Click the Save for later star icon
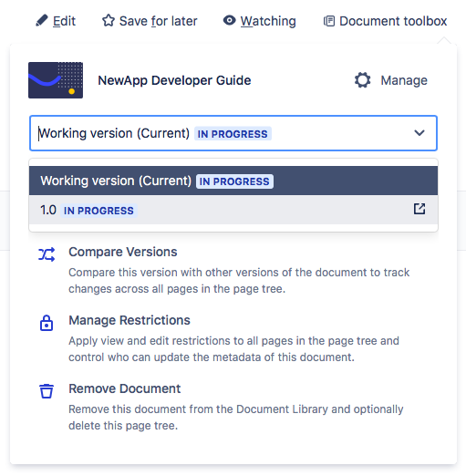The width and height of the screenshot is (466, 476). point(109,21)
